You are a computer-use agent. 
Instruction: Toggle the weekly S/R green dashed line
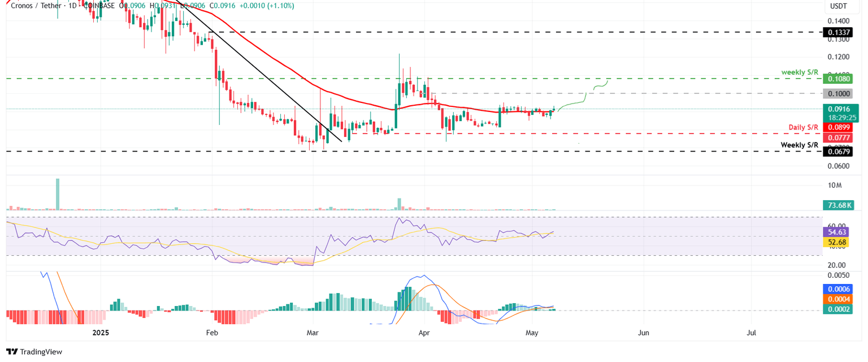[396, 78]
